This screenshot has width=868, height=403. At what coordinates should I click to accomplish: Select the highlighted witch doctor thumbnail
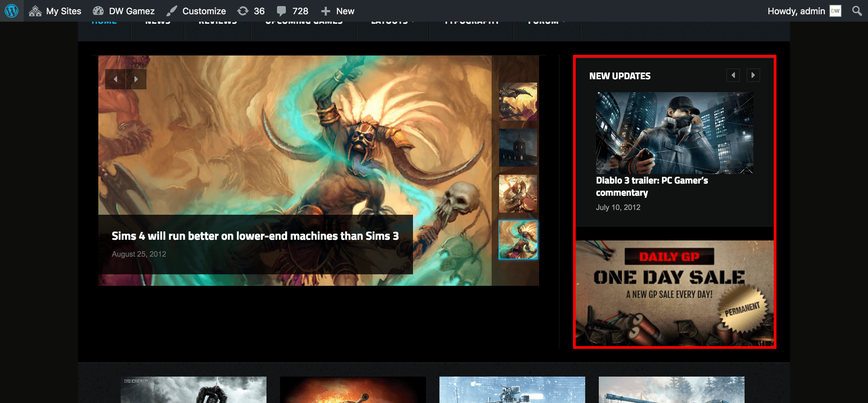pos(518,240)
